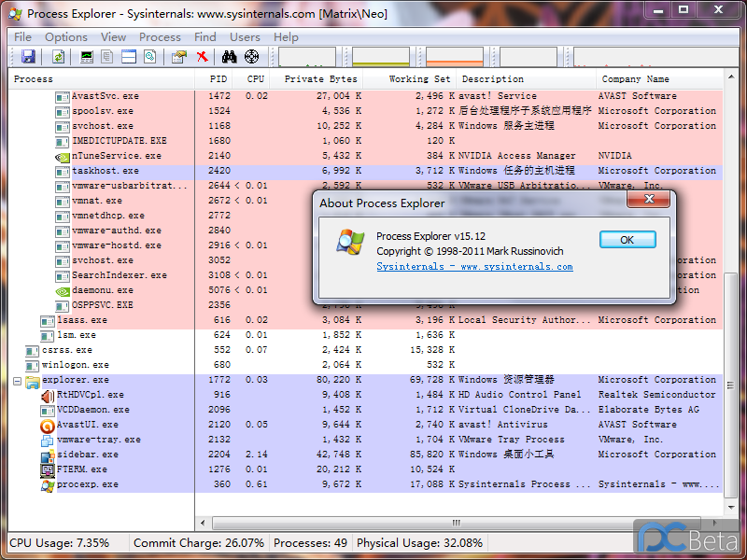The width and height of the screenshot is (747, 560).
Task: Open the System Information graph icon
Action: [87, 57]
